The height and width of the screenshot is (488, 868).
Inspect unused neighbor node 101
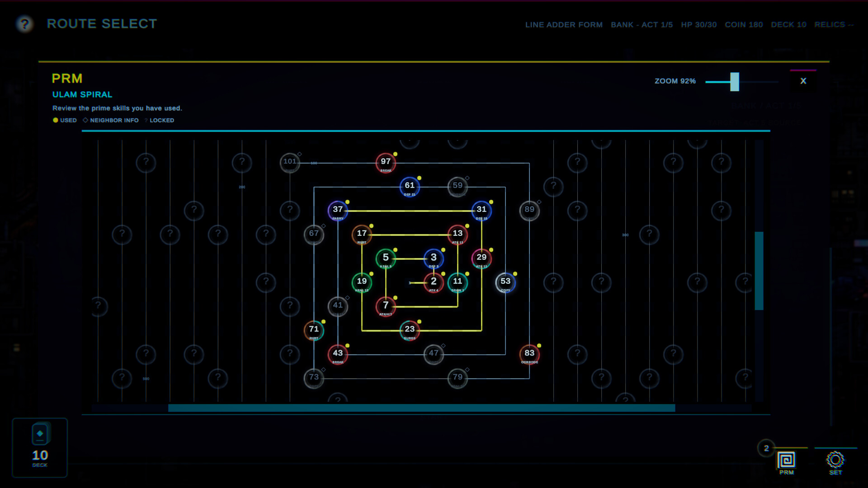point(290,163)
